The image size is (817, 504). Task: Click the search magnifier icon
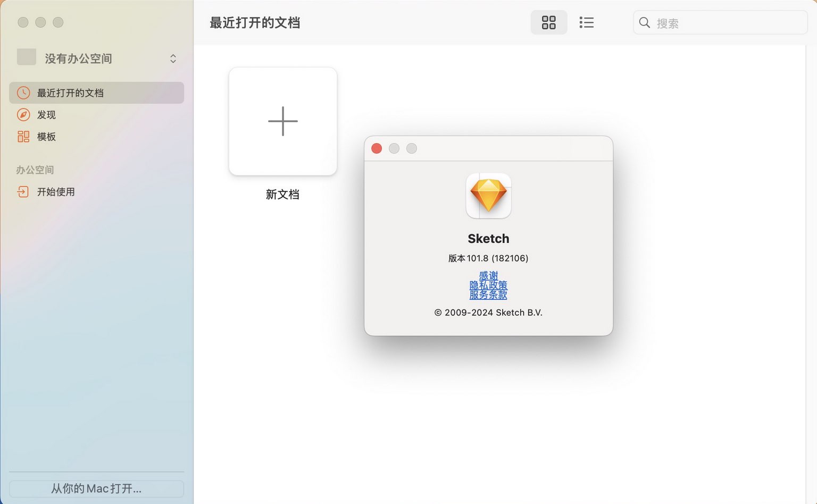[x=645, y=22]
